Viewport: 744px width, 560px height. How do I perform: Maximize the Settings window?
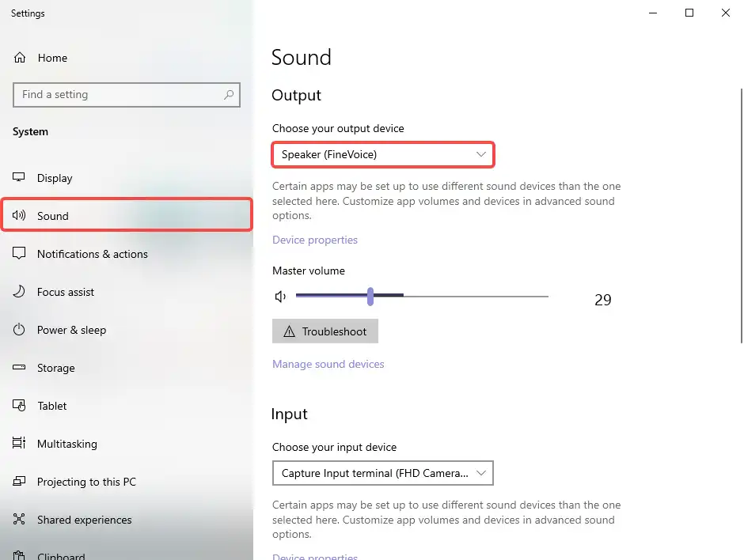[689, 13]
